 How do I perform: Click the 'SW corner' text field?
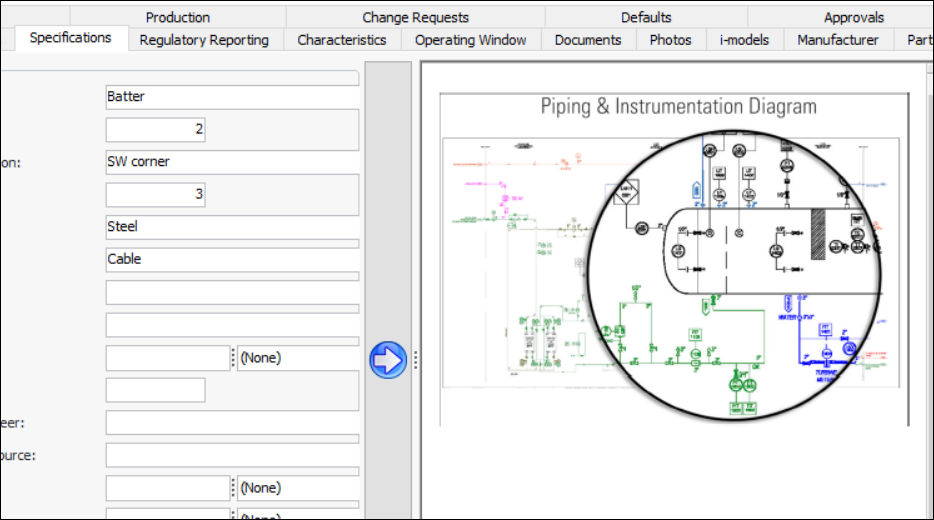point(232,161)
